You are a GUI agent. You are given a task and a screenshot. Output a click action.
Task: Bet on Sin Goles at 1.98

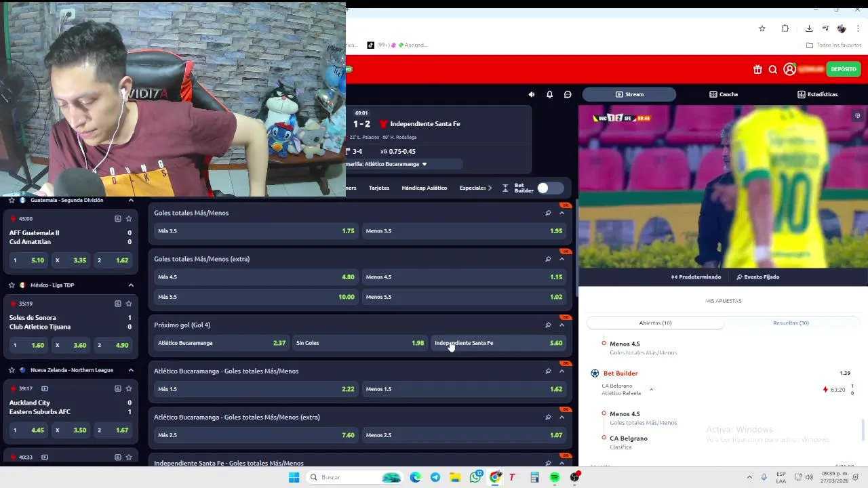[360, 343]
